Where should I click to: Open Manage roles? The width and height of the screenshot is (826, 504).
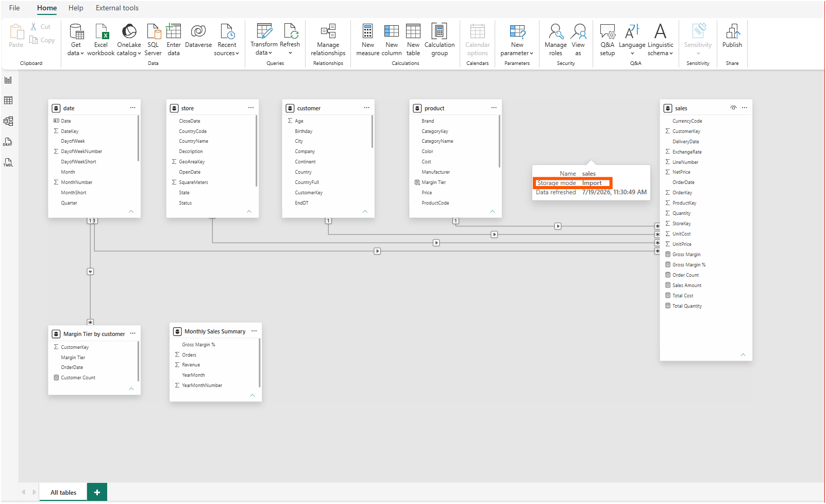[555, 40]
